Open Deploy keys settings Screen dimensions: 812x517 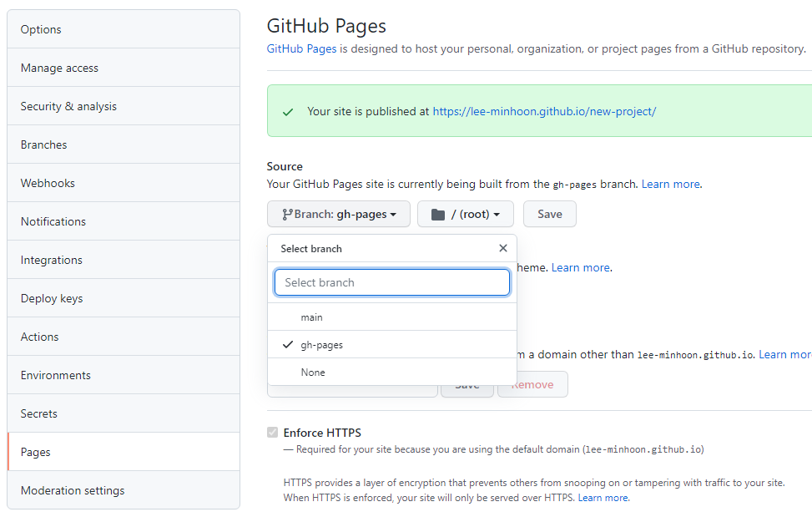tap(124, 298)
